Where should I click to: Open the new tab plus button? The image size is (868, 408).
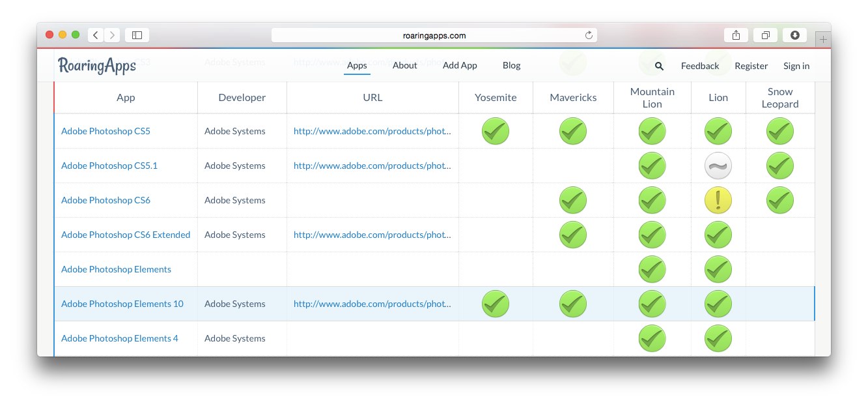tap(823, 39)
